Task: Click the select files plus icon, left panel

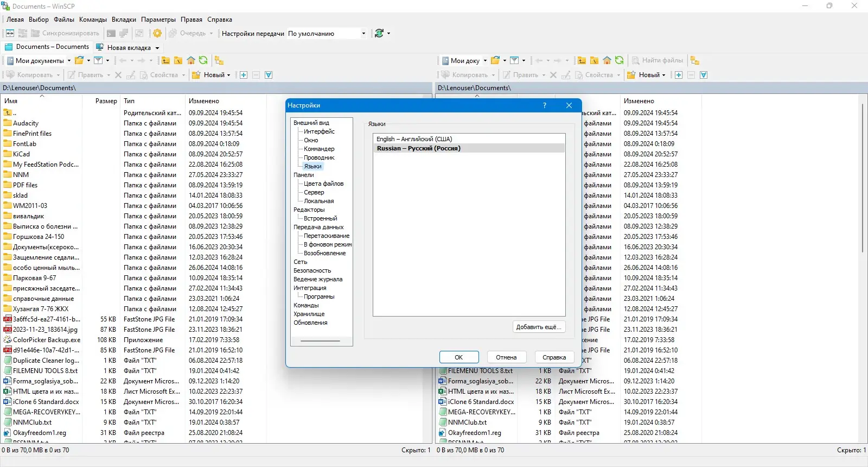Action: pyautogui.click(x=244, y=75)
